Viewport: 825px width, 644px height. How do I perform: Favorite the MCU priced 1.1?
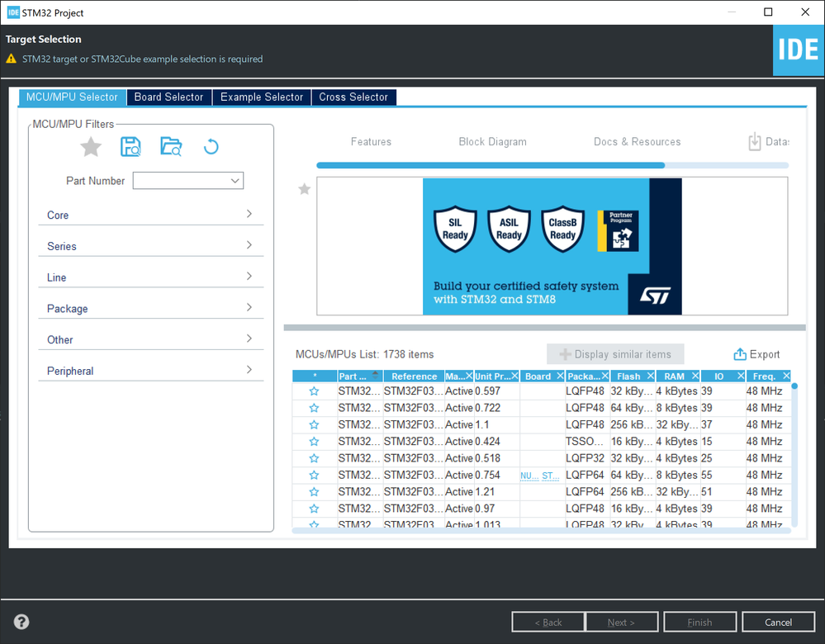pyautogui.click(x=314, y=424)
